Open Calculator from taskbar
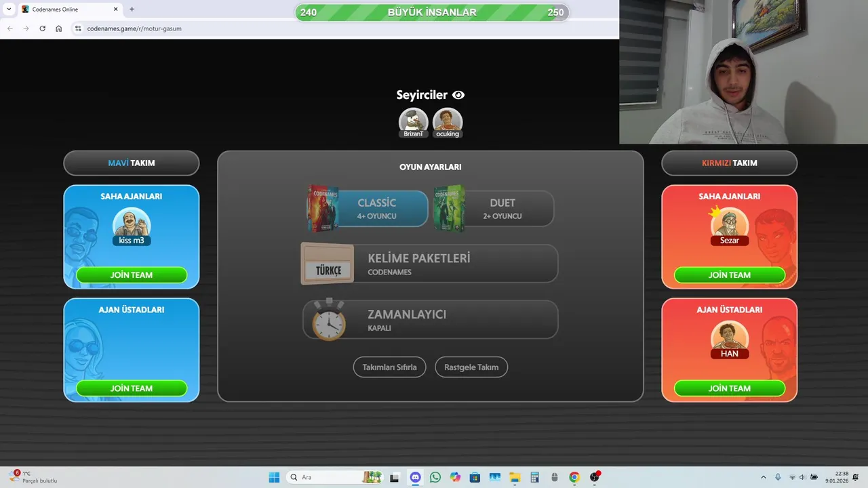 click(x=534, y=477)
